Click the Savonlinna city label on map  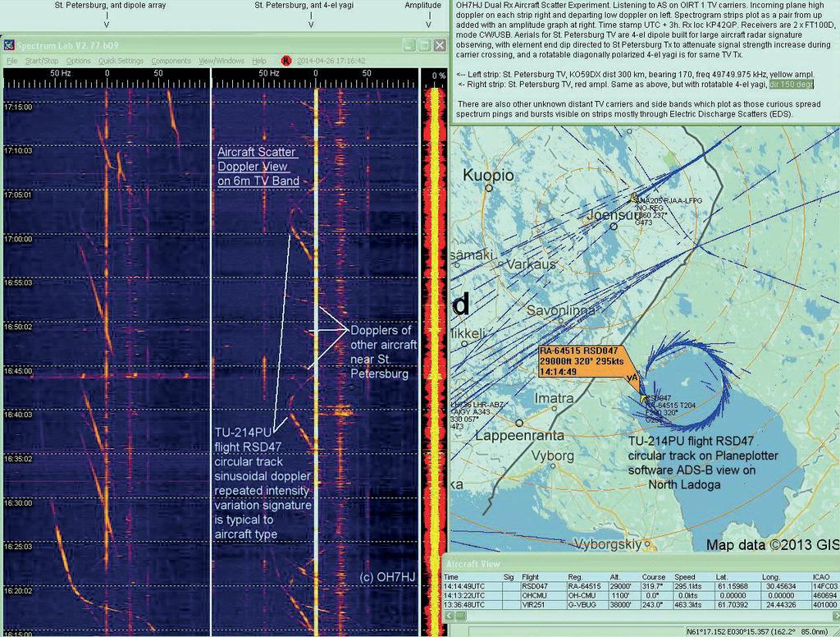click(x=561, y=310)
